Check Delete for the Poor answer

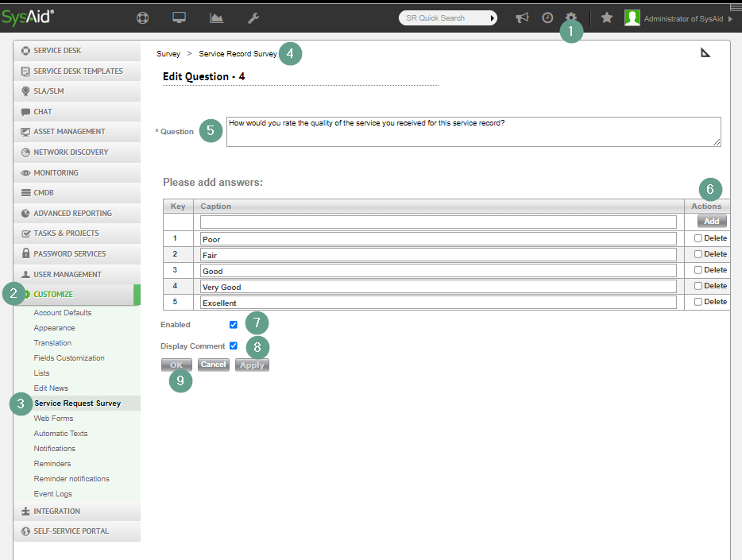(698, 238)
